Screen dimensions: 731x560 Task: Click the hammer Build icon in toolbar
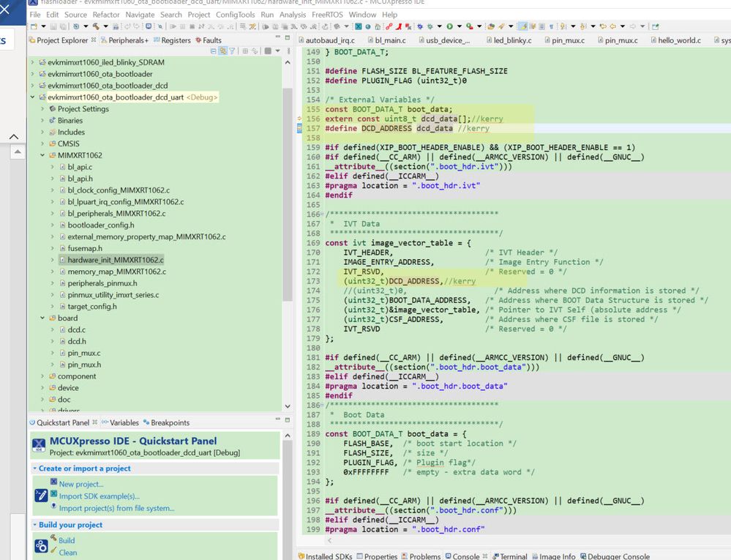pyautogui.click(x=96, y=26)
